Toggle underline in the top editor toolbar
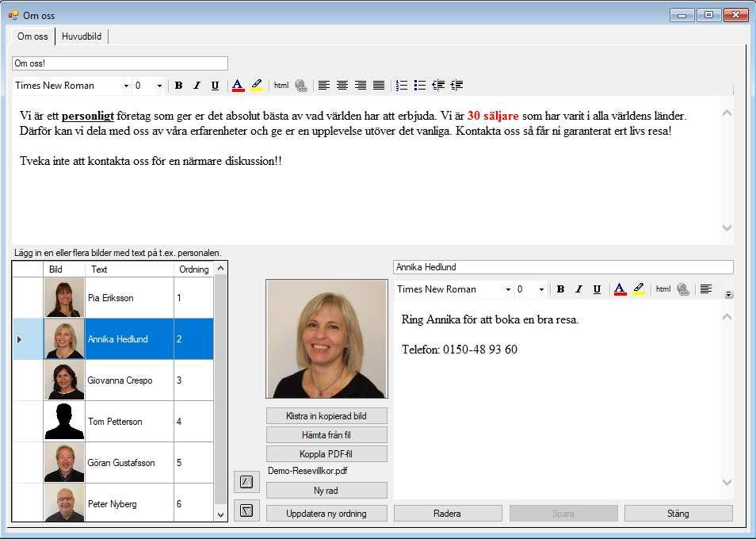756x539 pixels. pos(215,86)
